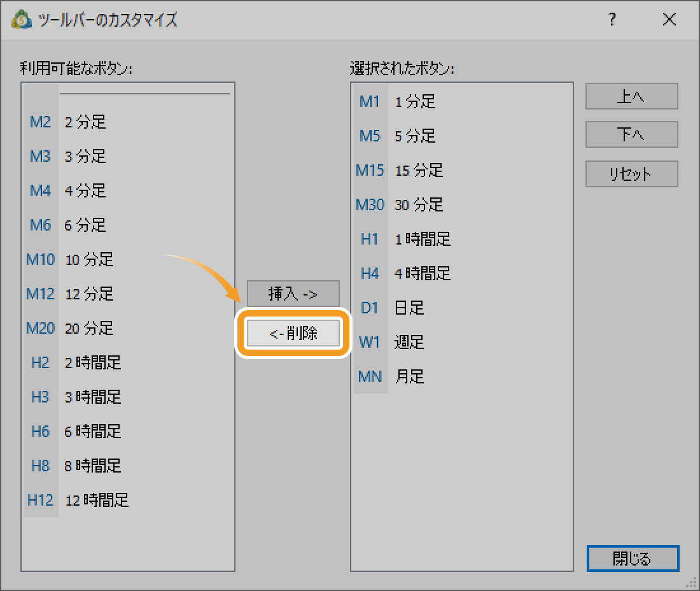700x591 pixels.
Task: Select the H8 timeframe icon
Action: tap(40, 466)
